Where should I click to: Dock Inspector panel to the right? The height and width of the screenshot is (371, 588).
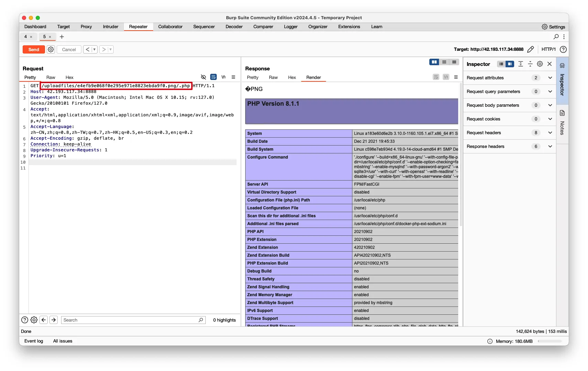pos(510,64)
